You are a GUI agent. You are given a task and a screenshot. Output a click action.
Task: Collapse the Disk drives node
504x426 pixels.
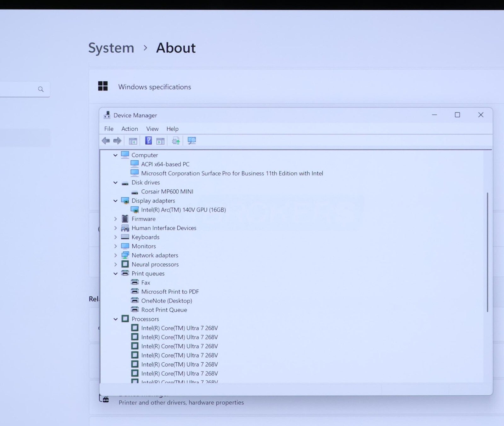tap(115, 182)
